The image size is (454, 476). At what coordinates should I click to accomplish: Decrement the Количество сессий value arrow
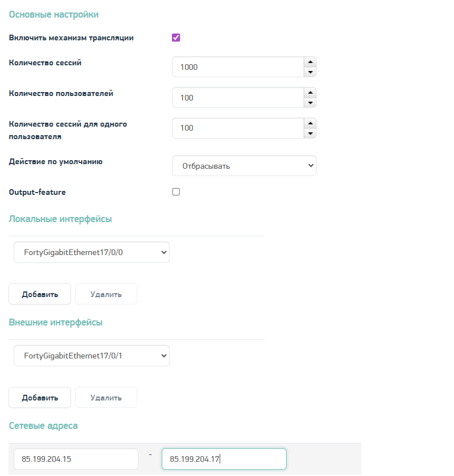310,72
